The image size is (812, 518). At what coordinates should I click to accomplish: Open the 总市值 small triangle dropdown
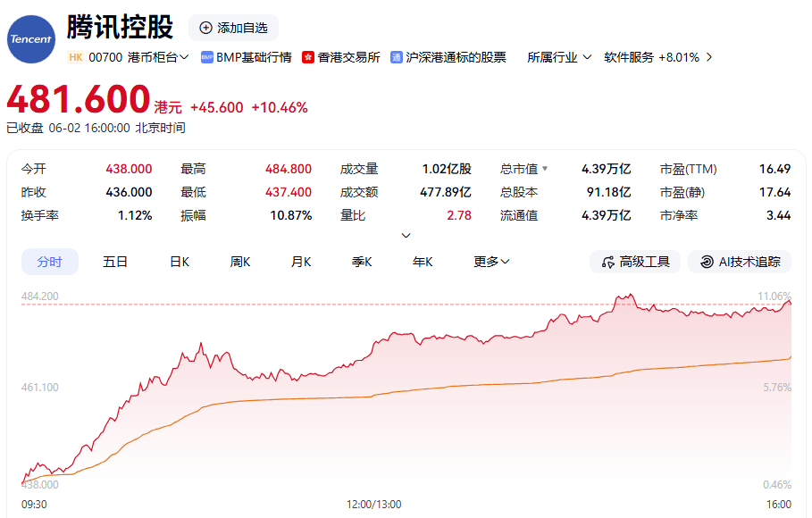click(x=545, y=168)
